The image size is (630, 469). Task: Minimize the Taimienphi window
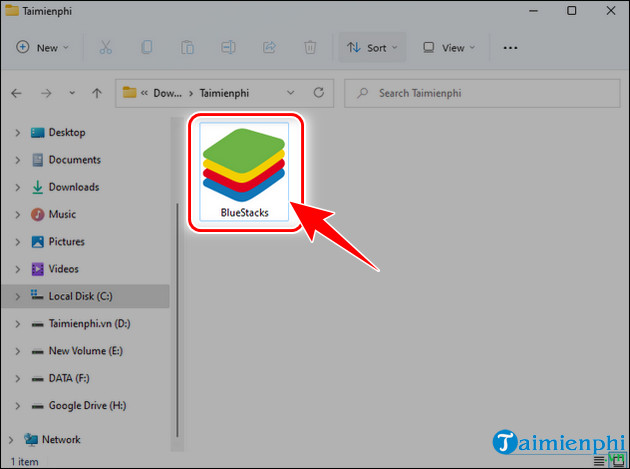point(534,11)
